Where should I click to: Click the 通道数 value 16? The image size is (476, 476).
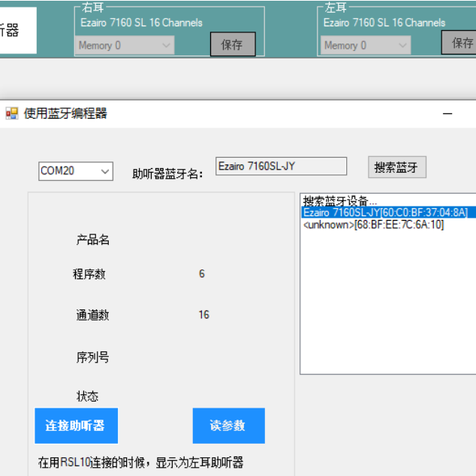[x=203, y=315]
